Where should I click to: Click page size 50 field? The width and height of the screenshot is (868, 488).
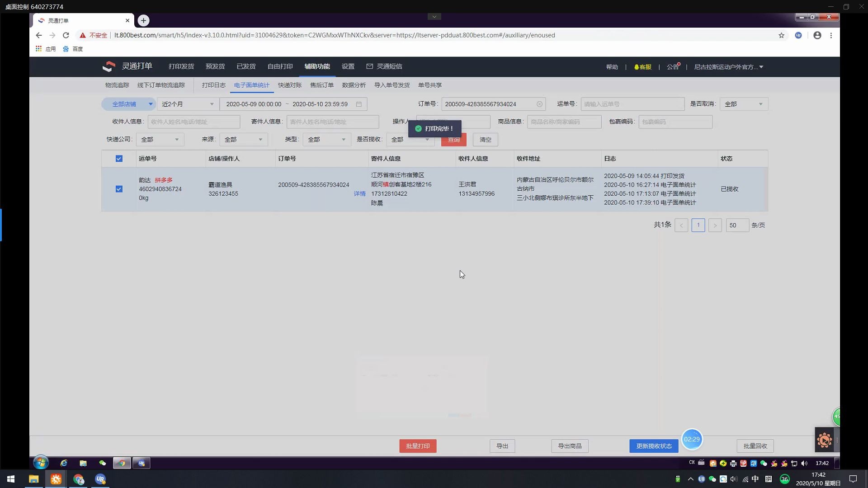click(737, 225)
